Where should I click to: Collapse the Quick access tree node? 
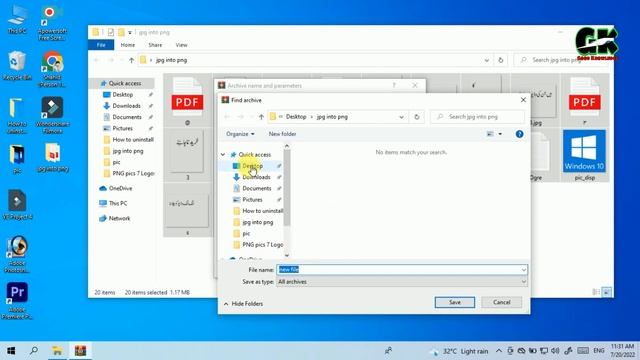tap(223, 154)
